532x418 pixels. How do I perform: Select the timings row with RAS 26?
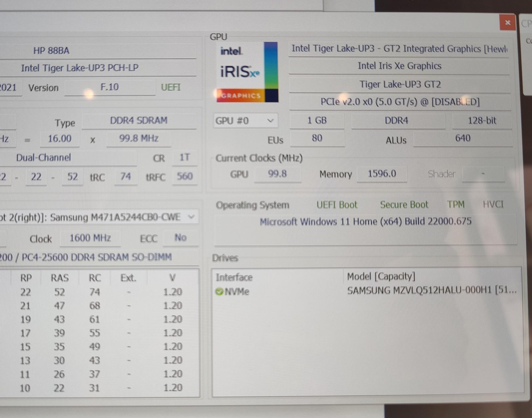click(100, 374)
